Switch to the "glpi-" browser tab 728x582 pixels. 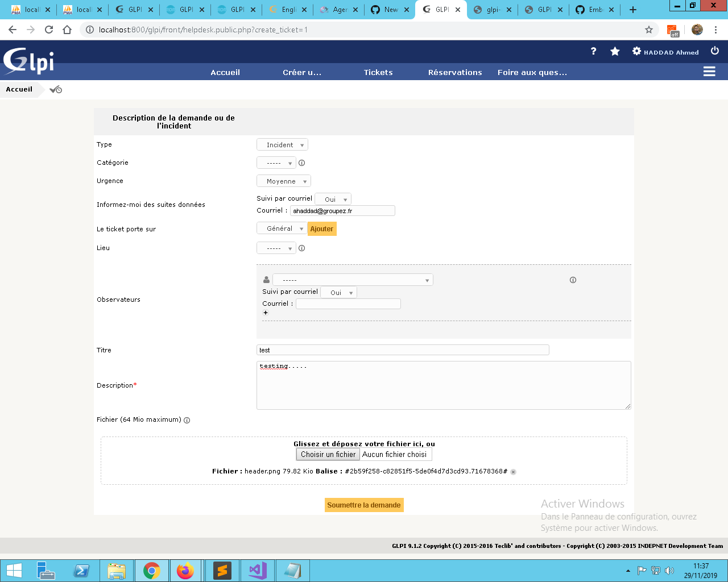[492, 10]
